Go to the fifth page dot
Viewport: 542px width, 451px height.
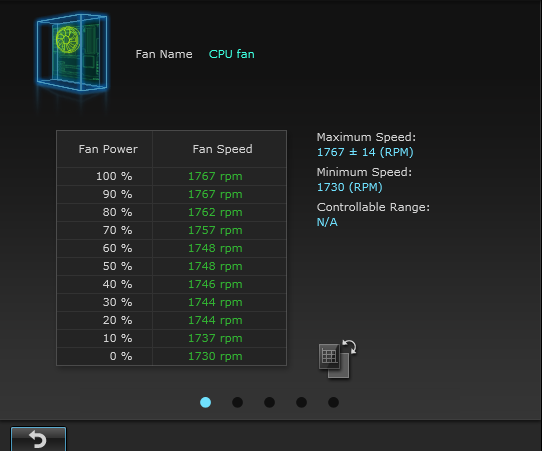click(x=333, y=402)
